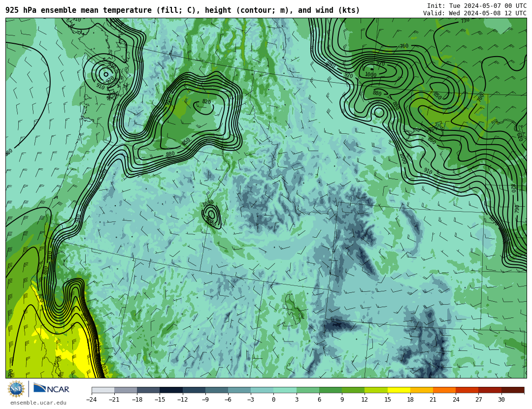Click the colorbar swatch between -24 and -21
The width and height of the screenshot is (532, 409).
click(x=103, y=390)
